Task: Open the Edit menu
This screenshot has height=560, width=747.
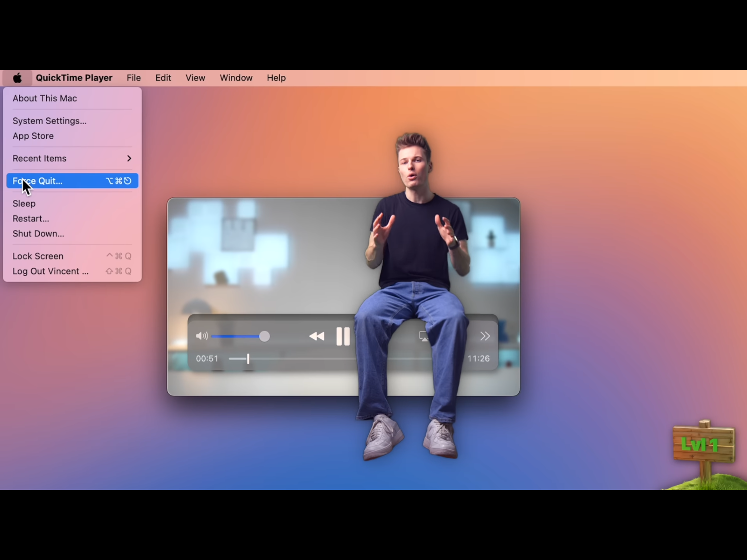Action: tap(163, 78)
